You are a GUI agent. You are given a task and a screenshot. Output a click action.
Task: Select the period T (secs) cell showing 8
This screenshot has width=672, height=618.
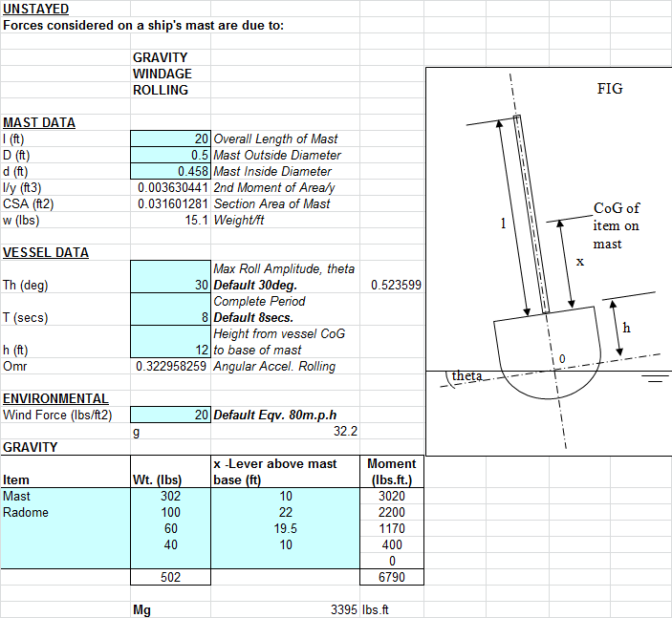tap(170, 309)
